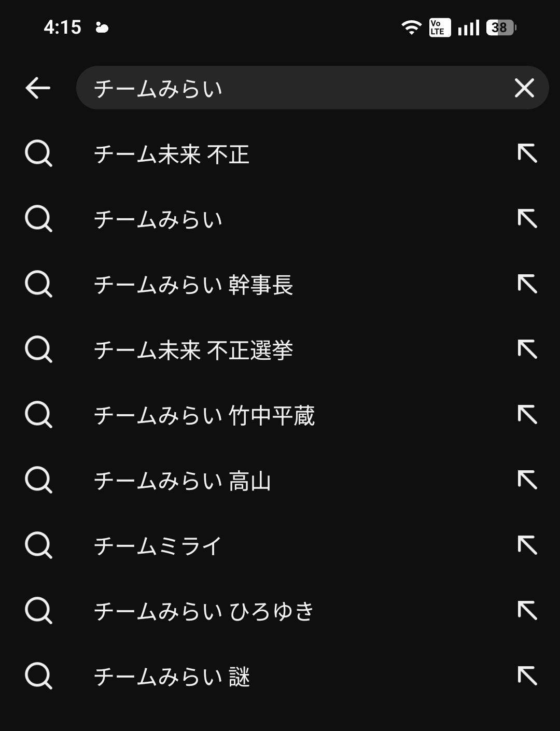Image resolution: width=560 pixels, height=731 pixels.
Task: Tap the back arrow icon
Action: coord(38,88)
